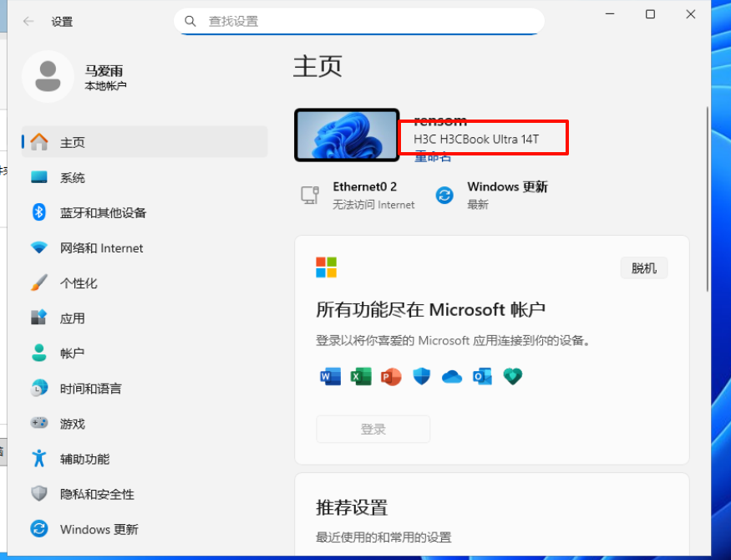Viewport: 731px width, 560px height.
Task: Click the gamepad icon beside 游戏
Action: click(39, 422)
